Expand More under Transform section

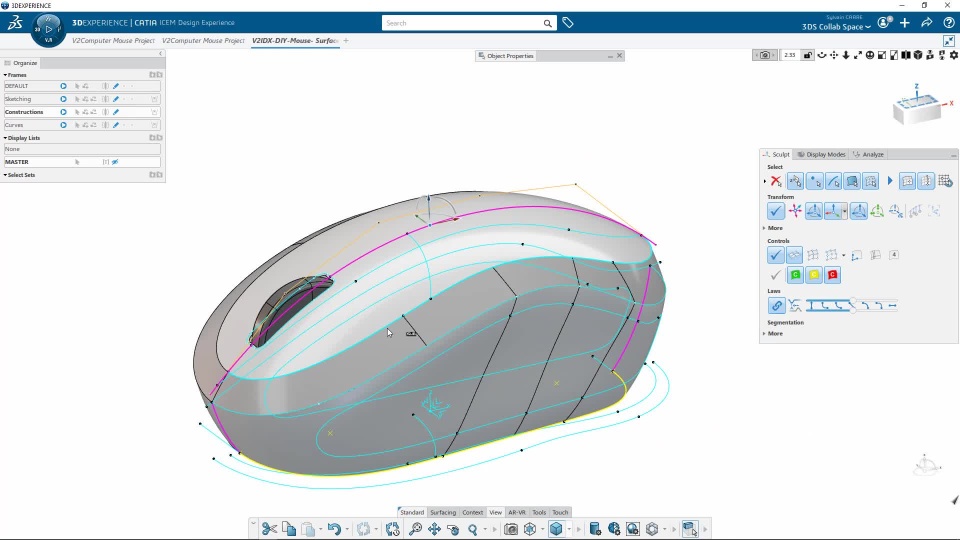774,228
